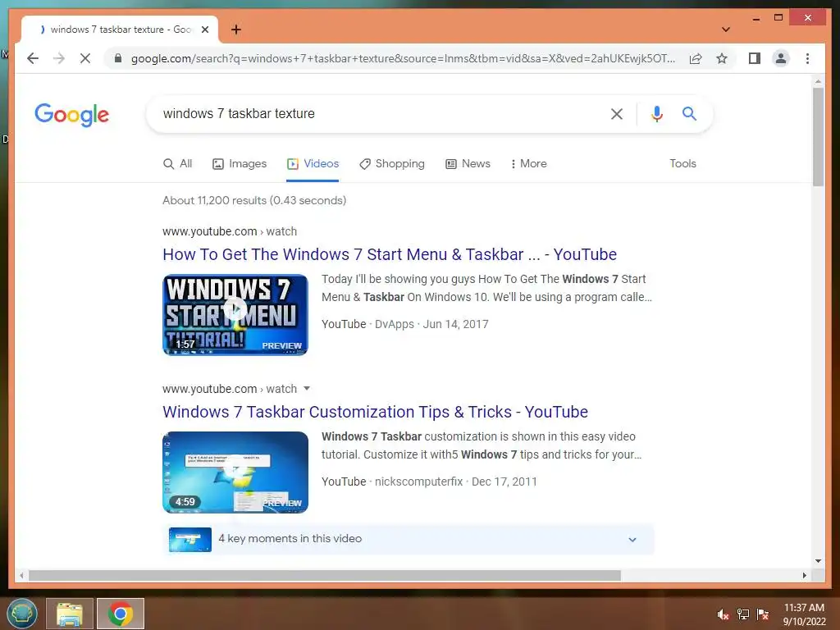Click the vertical scrollbar thumb

click(x=818, y=137)
